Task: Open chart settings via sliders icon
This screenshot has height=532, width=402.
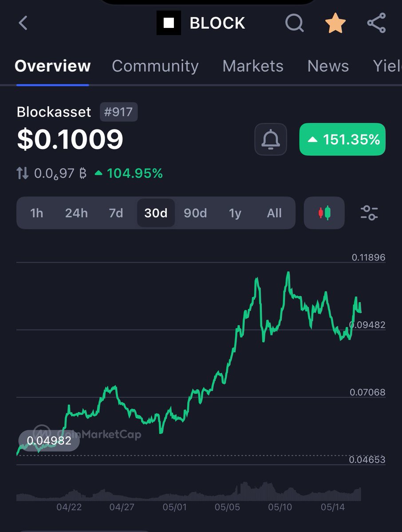Action: pyautogui.click(x=369, y=213)
